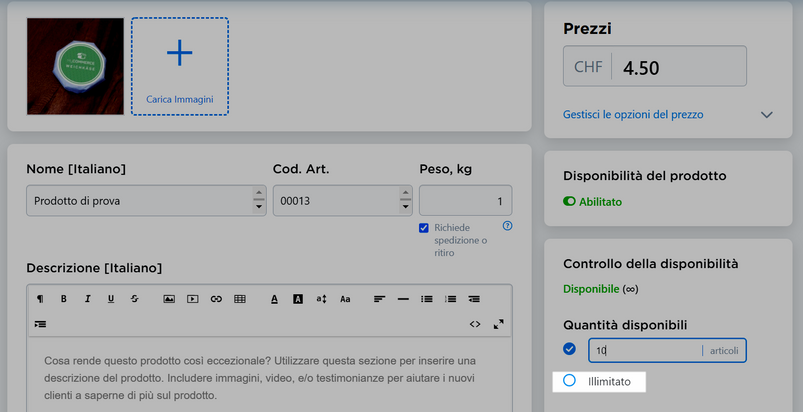The width and height of the screenshot is (803, 412).
Task: Insert a video into the description
Action: pos(193,299)
